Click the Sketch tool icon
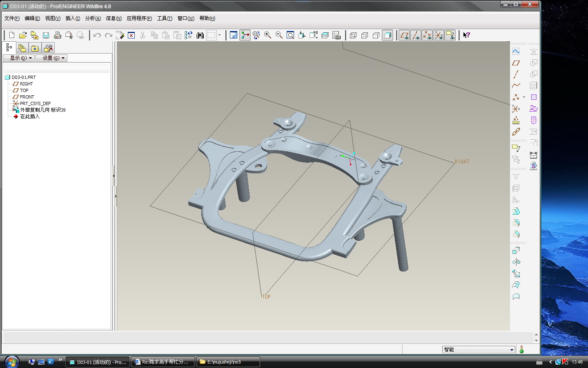The height and width of the screenshot is (368, 588). click(516, 52)
